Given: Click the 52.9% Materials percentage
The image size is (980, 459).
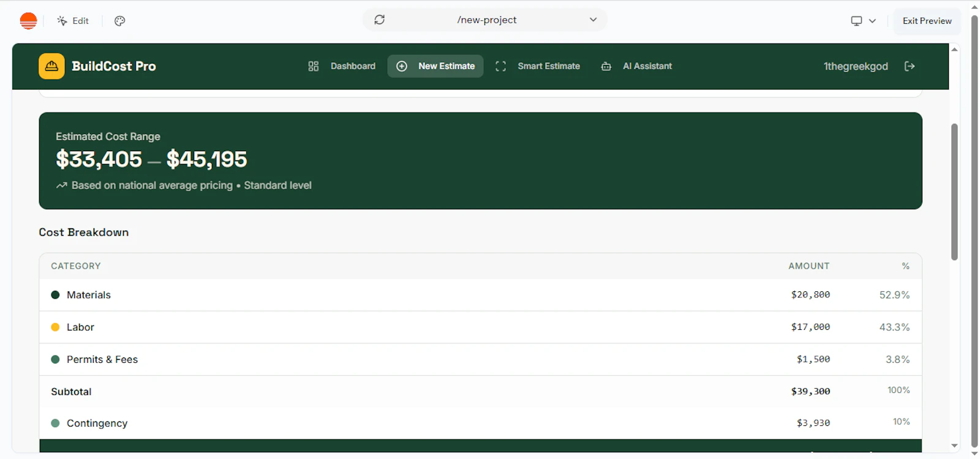Looking at the screenshot, I should pyautogui.click(x=895, y=295).
